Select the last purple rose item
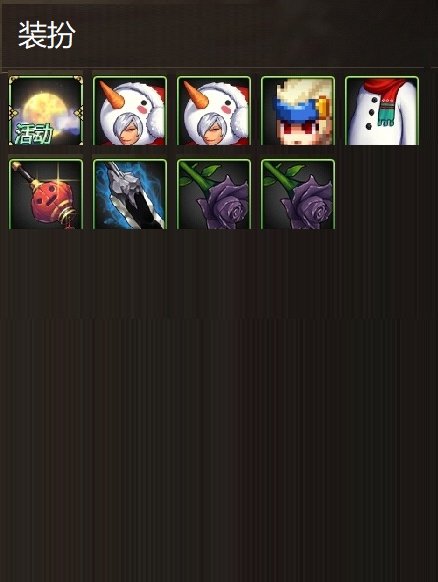Screen dimensions: 438x582 298,194
